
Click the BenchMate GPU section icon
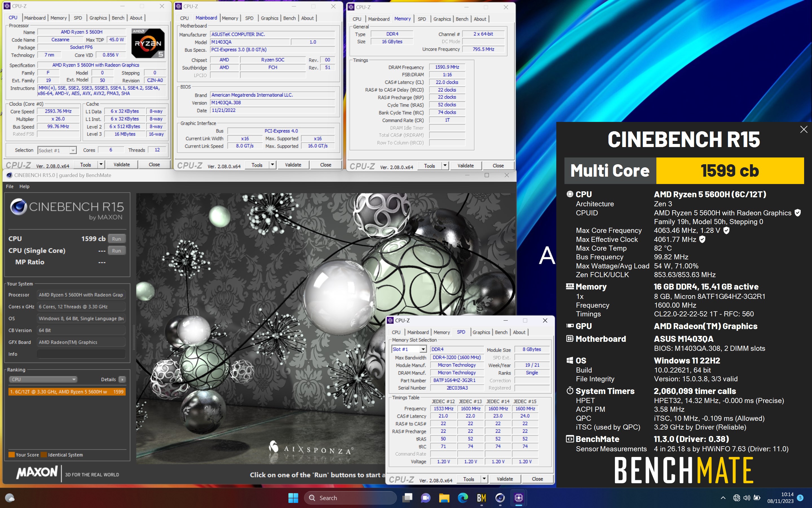click(x=570, y=326)
